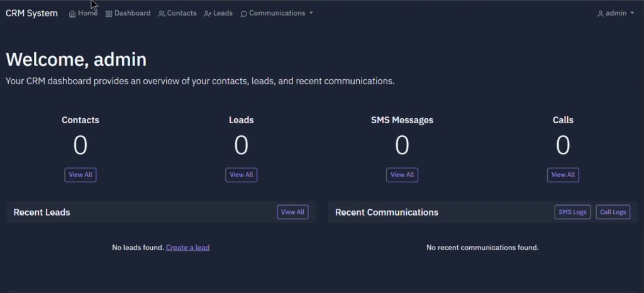
Task: Click the Leads count value 0
Action: (241, 145)
